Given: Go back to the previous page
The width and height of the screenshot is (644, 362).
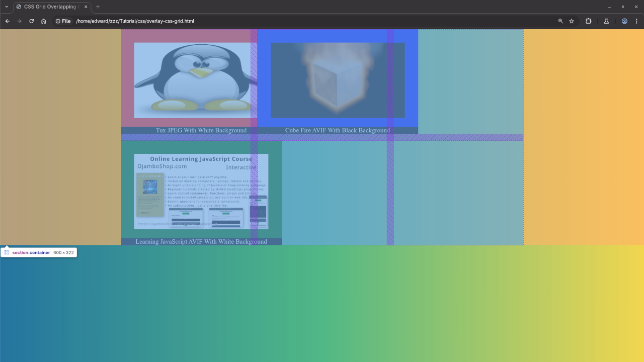Looking at the screenshot, I should click(8, 21).
